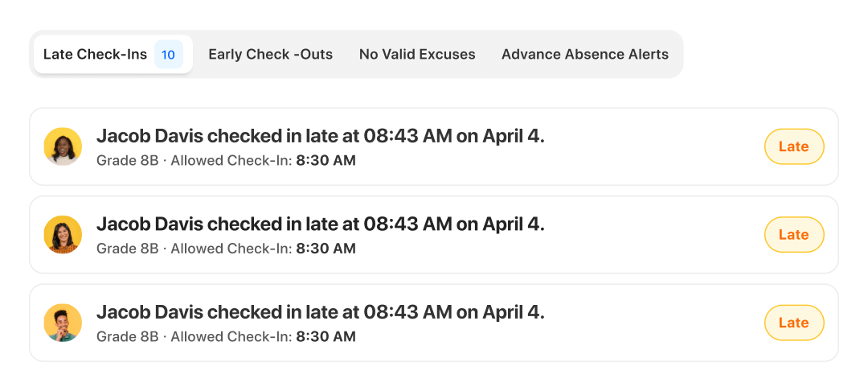The width and height of the screenshot is (868, 391).
Task: Switch to the Late Check-Ins tab
Action: click(95, 55)
